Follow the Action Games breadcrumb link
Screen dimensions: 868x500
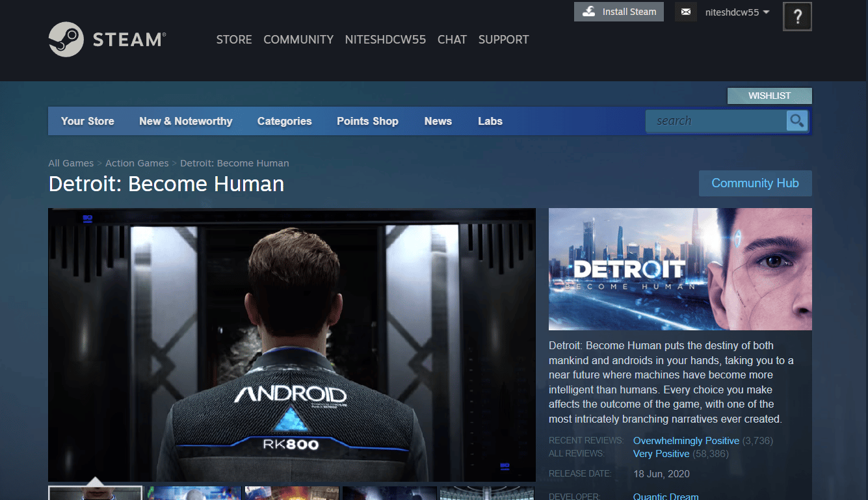pyautogui.click(x=137, y=163)
